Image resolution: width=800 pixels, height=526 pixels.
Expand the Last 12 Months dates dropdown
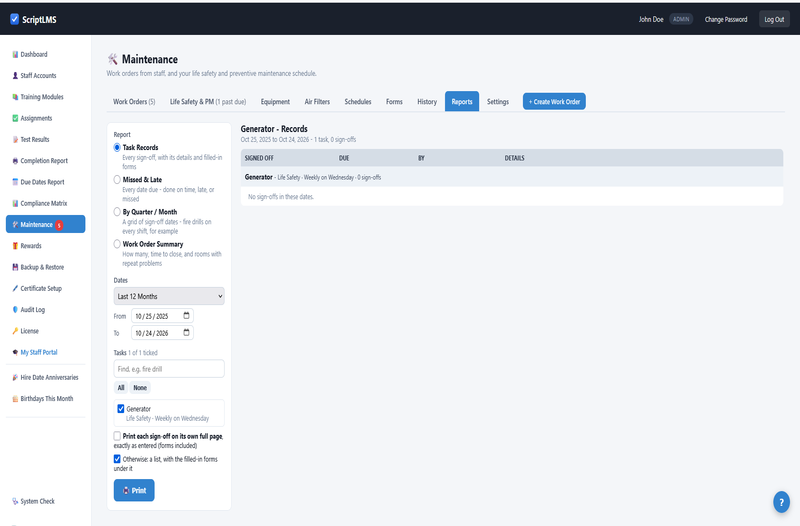169,296
